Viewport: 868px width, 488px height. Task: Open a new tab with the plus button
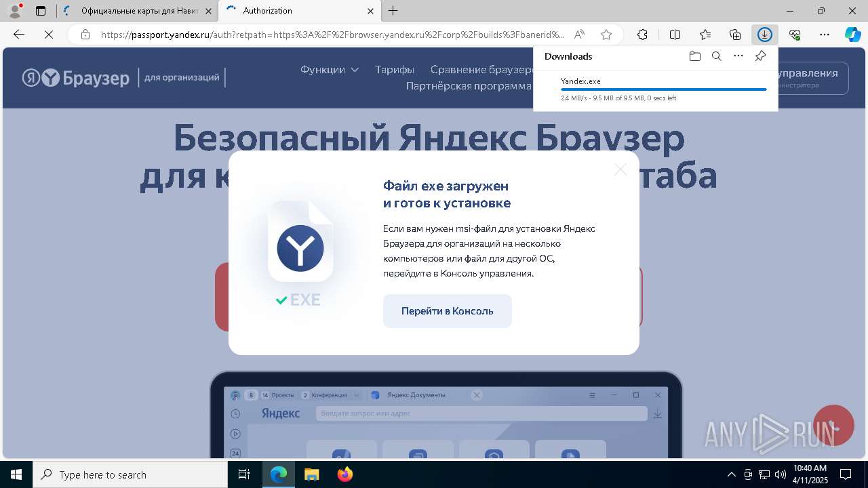(393, 10)
